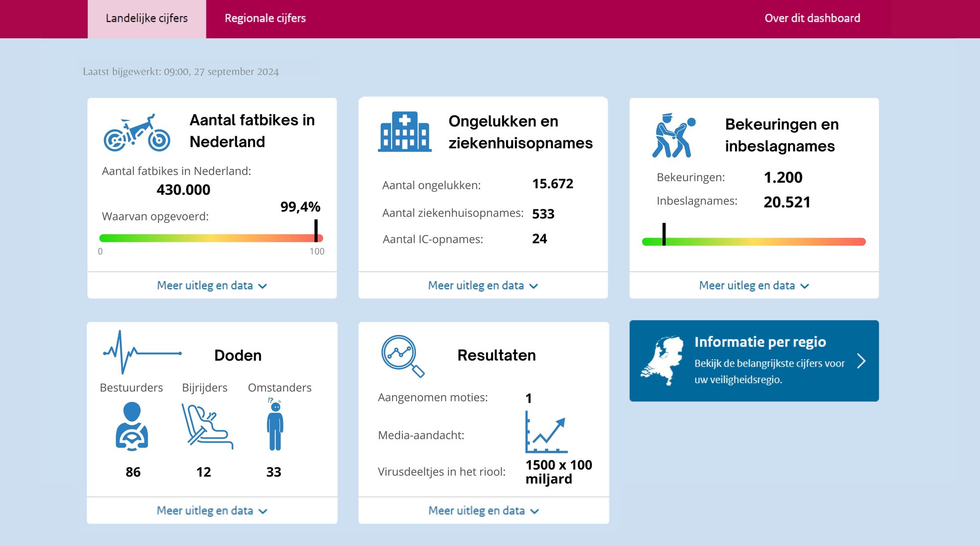This screenshot has width=980, height=546.
Task: Open Meer uitleg en data on Bekeuringen card
Action: coord(754,285)
